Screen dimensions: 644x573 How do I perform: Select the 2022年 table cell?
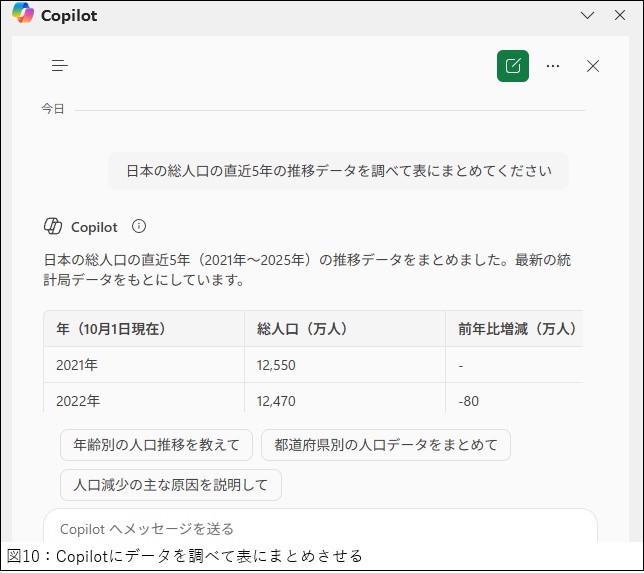click(x=78, y=400)
